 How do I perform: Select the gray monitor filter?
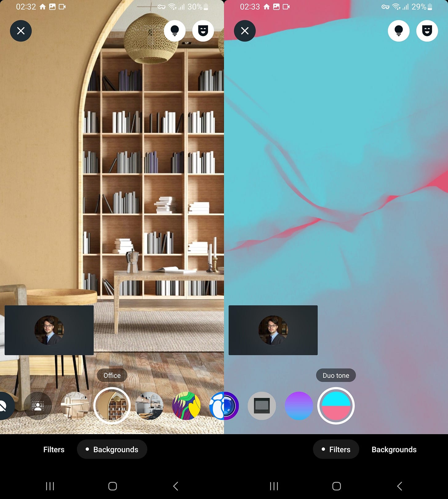[x=262, y=406]
